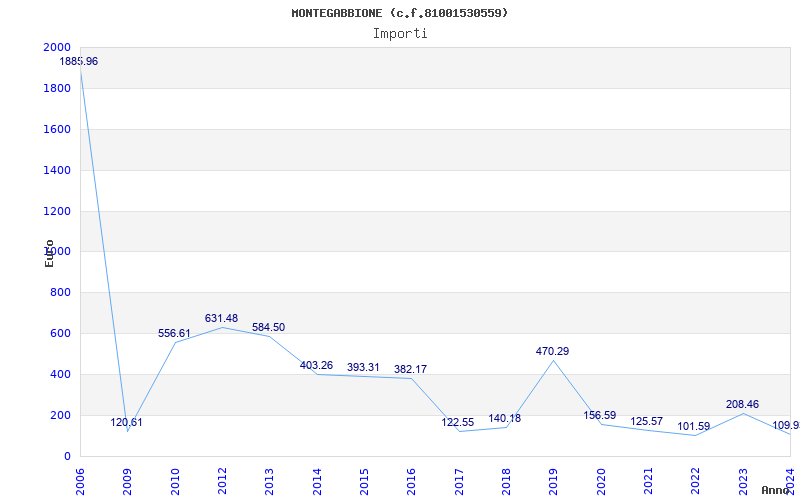Select the 2022 x-axis label

pos(695,482)
